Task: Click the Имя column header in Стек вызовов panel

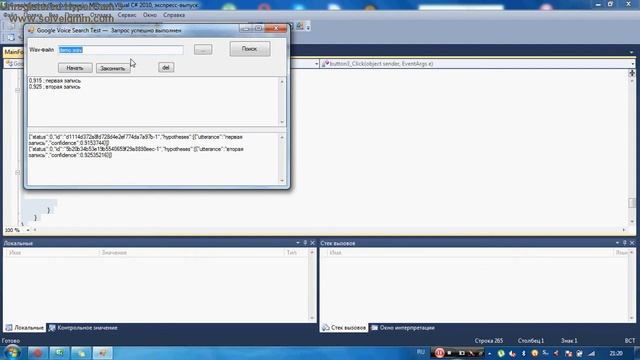Action: coord(469,253)
